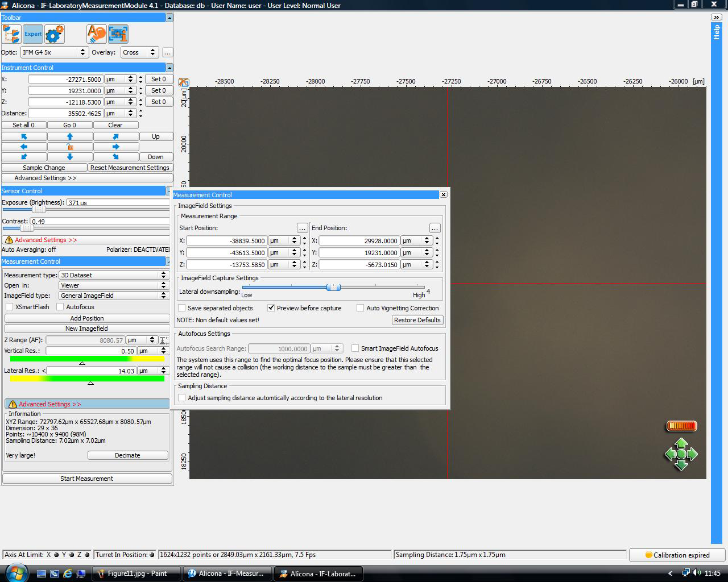Click the ImageField info icon
Image resolution: width=728 pixels, height=582 pixels.
point(118,34)
